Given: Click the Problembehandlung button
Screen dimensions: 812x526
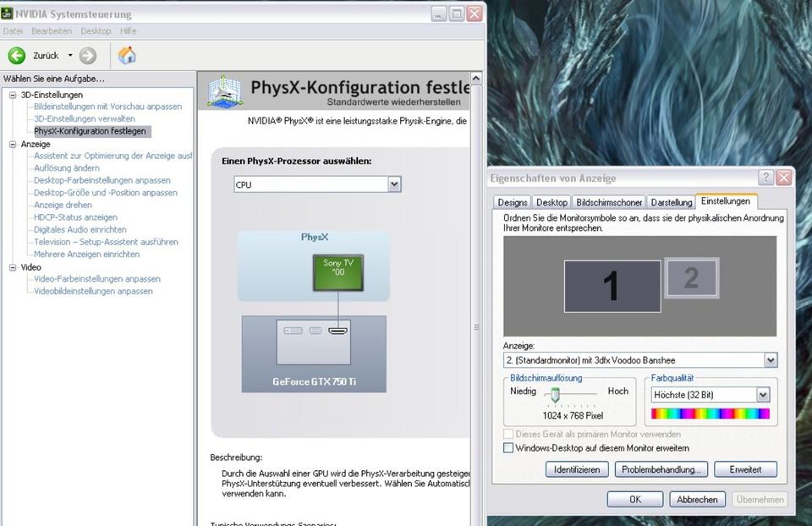Looking at the screenshot, I should coord(661,469).
